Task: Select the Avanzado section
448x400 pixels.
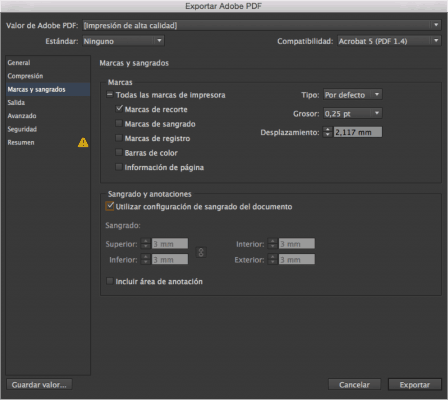Action: (x=48, y=116)
